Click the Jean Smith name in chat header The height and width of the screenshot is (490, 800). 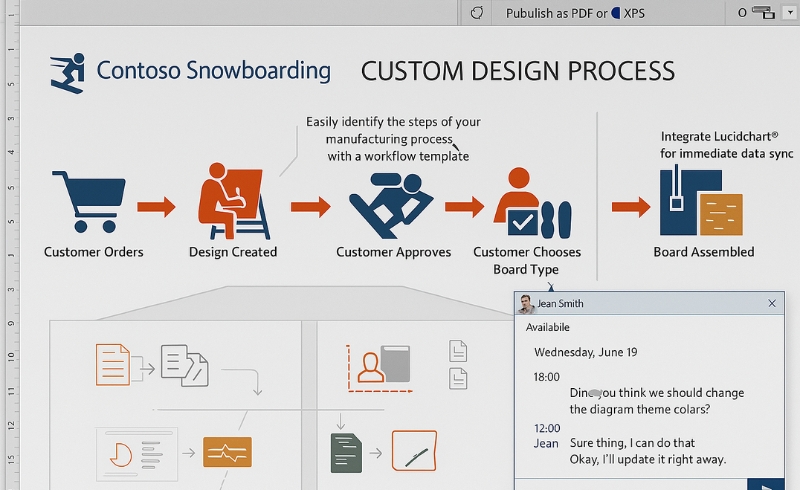pos(560,304)
